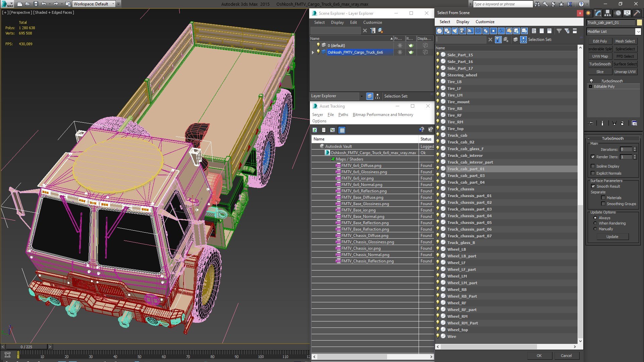Select the Always update option
Viewport: 644px width, 362px height.
click(x=595, y=218)
